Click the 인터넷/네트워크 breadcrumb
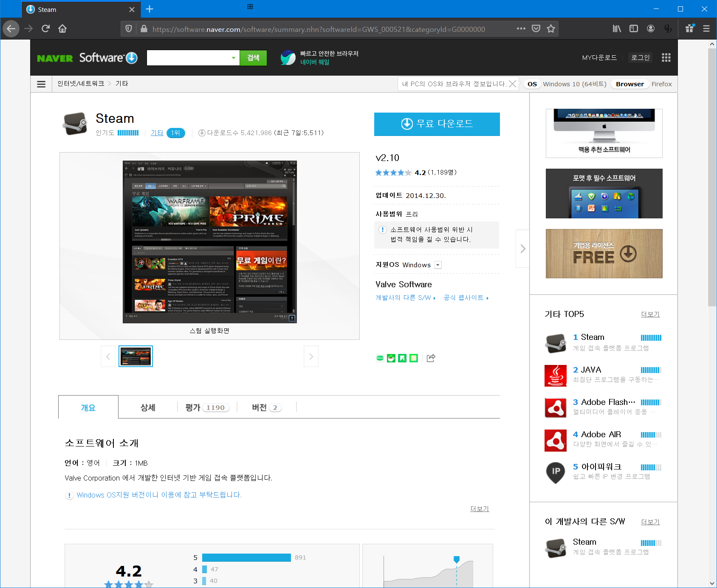Screen dimensions: 717x588 pyautogui.click(x=81, y=84)
